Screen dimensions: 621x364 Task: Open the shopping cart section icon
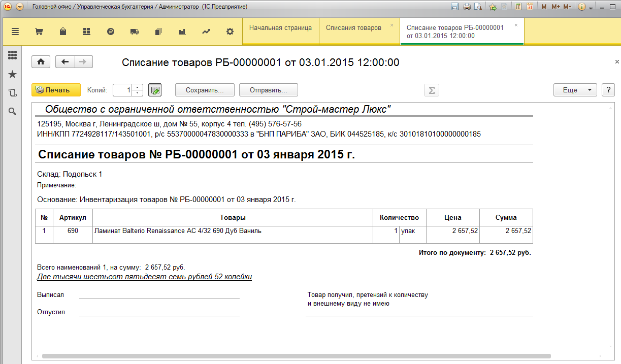39,31
